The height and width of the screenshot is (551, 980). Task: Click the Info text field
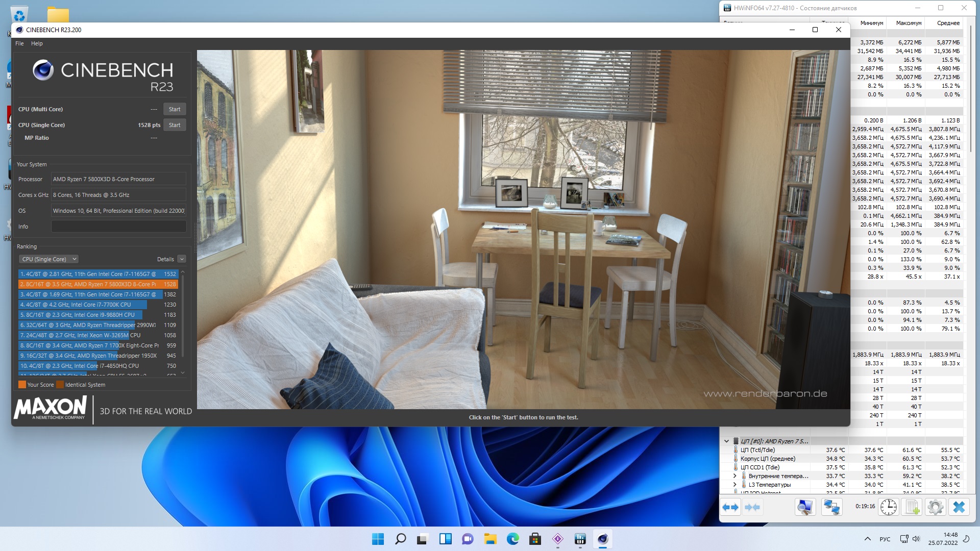[x=118, y=227]
